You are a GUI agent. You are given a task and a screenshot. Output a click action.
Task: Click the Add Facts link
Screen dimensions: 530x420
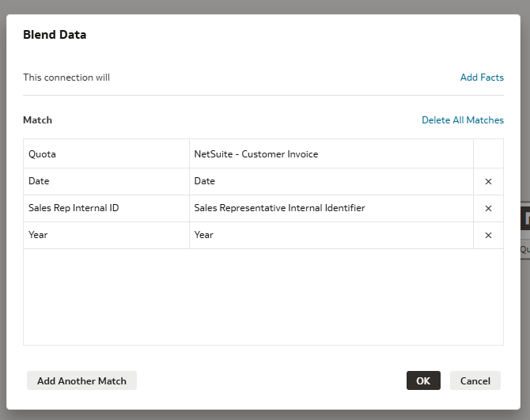(x=482, y=78)
